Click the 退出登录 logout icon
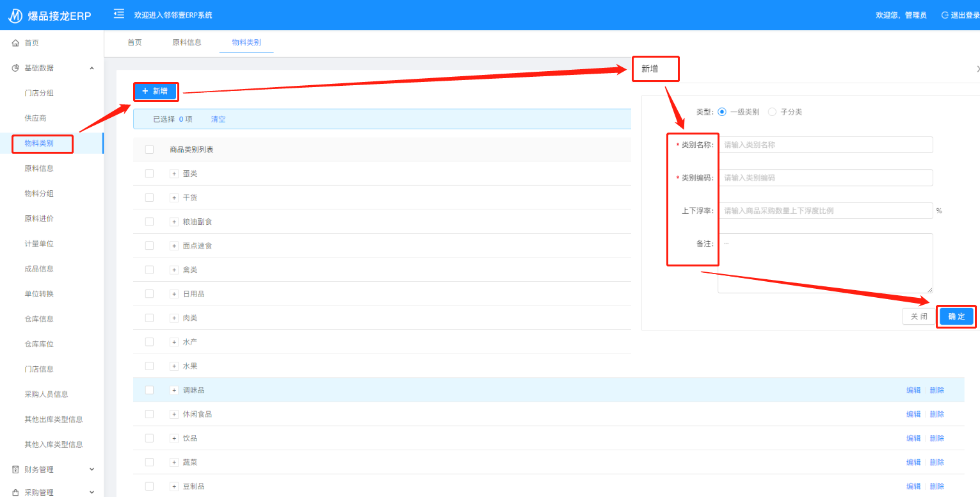The height and width of the screenshot is (497, 980). (945, 15)
